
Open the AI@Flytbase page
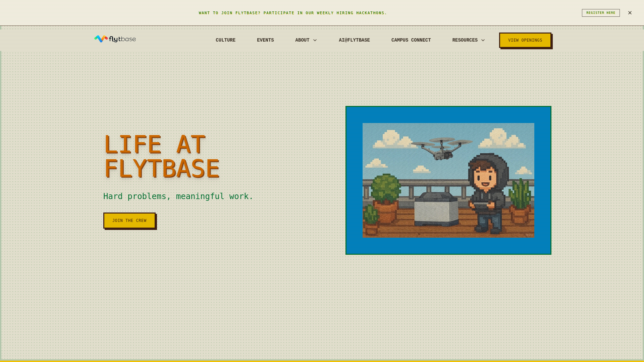pyautogui.click(x=354, y=40)
